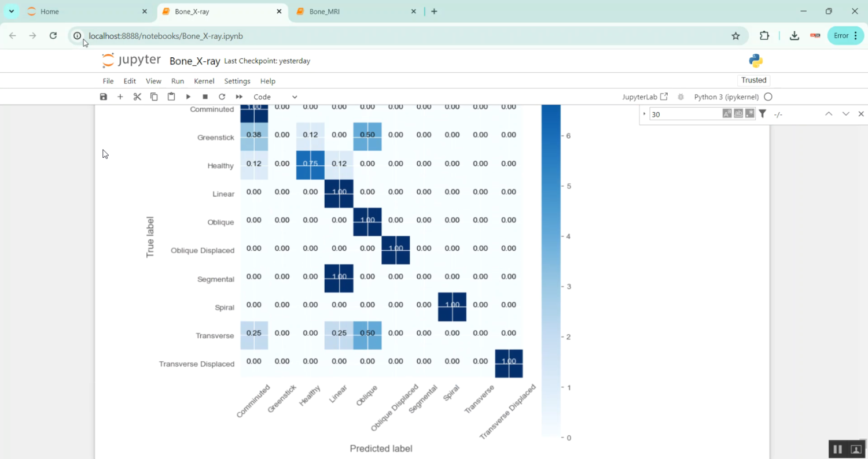Viewport: 868px width, 459px height.
Task: Click the search input containing 30
Action: coord(685,114)
